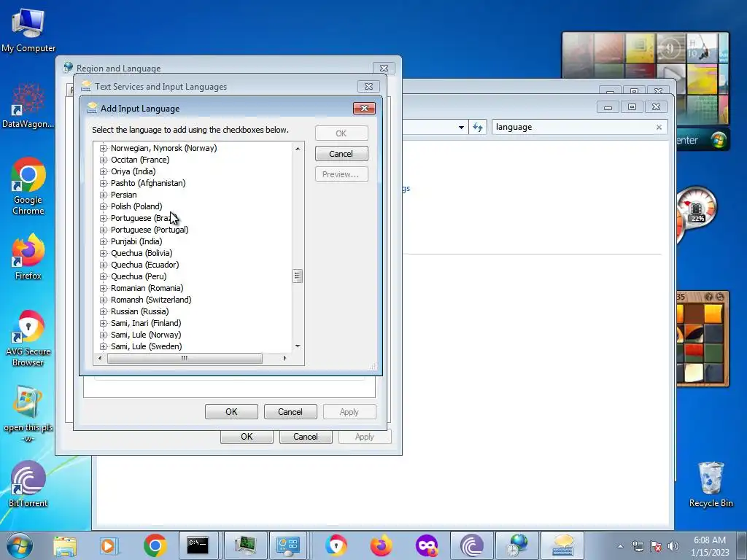This screenshot has width=747, height=560.
Task: Click OK in Region and Language window
Action: (247, 437)
